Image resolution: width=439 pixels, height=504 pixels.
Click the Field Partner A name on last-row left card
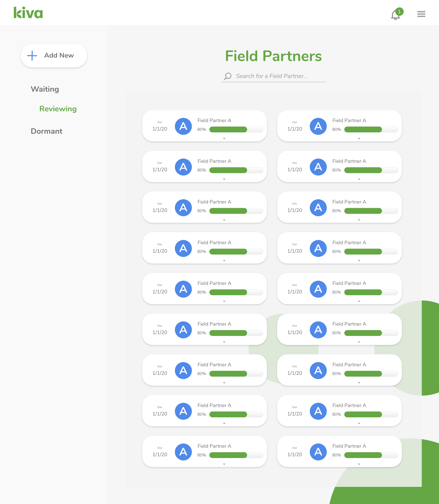[x=214, y=446]
